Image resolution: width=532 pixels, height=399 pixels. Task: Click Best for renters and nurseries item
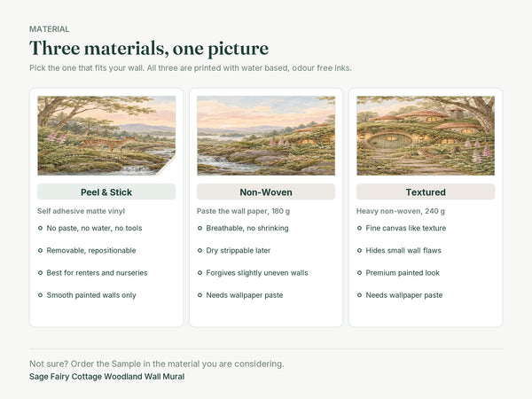[x=97, y=273]
